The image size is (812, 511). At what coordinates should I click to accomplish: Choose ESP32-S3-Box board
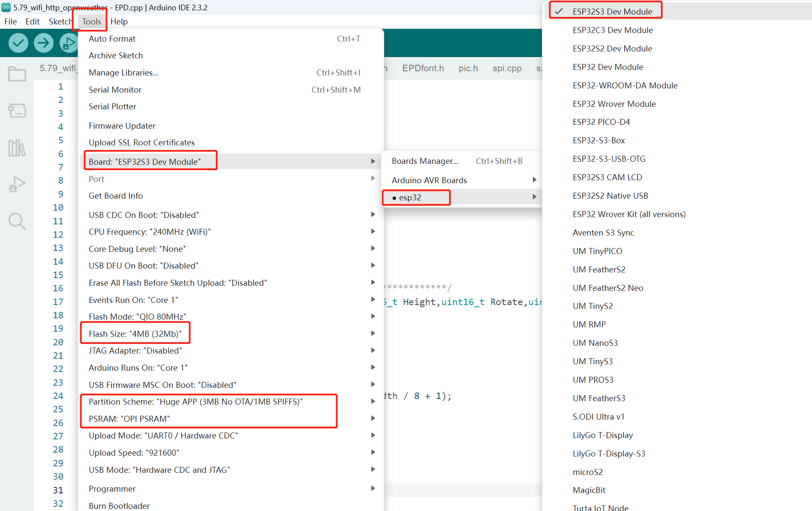677,140
